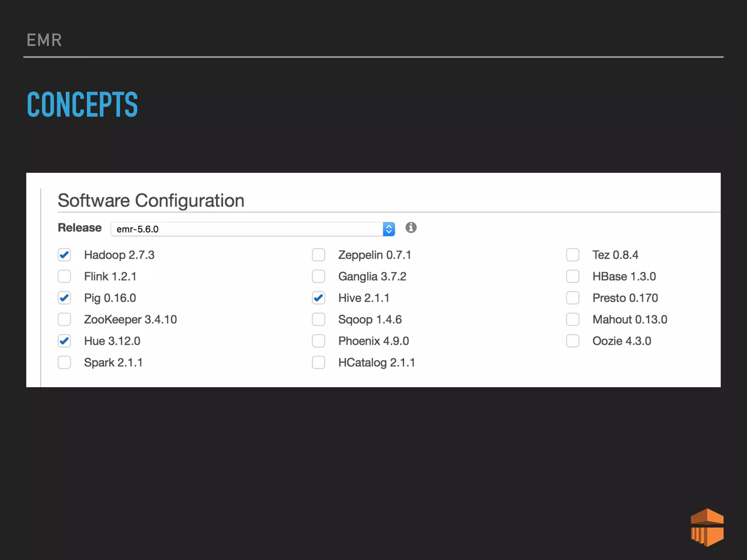Check the ZooKeeper 3.4.10 option
This screenshot has height=560, width=747.
click(64, 319)
